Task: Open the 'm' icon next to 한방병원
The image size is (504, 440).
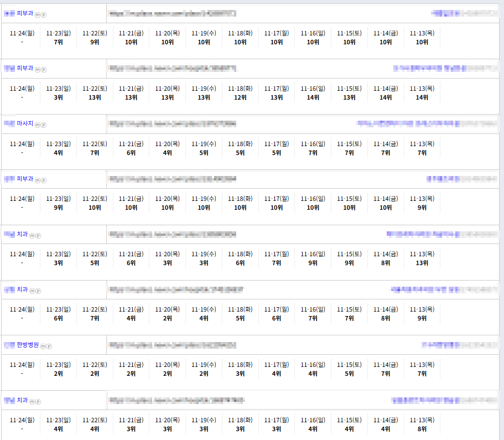Action: click(x=44, y=346)
